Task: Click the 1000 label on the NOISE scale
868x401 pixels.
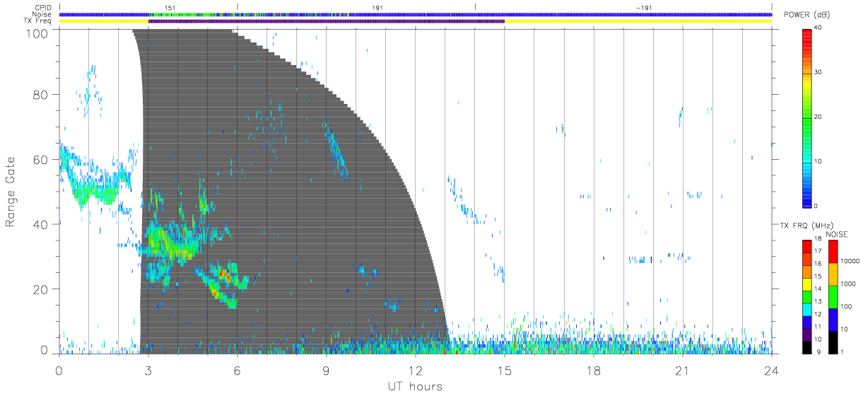Action: (848, 284)
